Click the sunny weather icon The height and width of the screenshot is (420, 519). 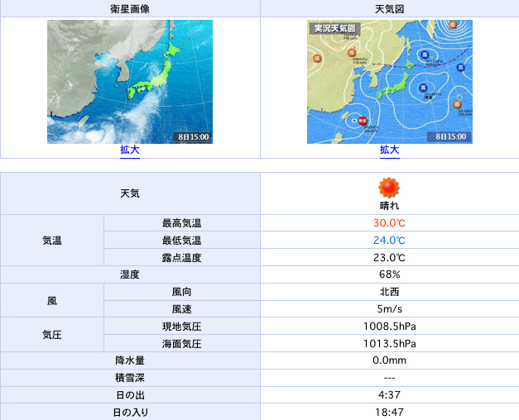point(389,186)
